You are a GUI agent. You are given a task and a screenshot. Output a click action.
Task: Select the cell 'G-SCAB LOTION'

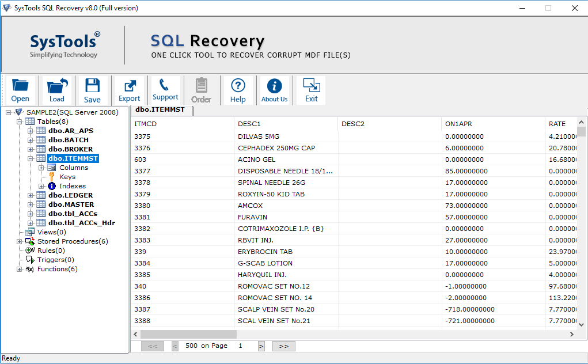(x=286, y=263)
